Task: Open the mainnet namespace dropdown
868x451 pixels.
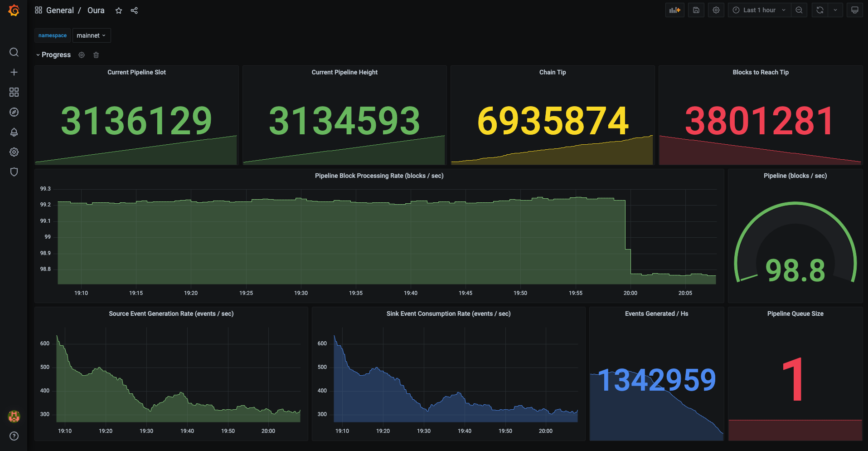Action: click(91, 35)
